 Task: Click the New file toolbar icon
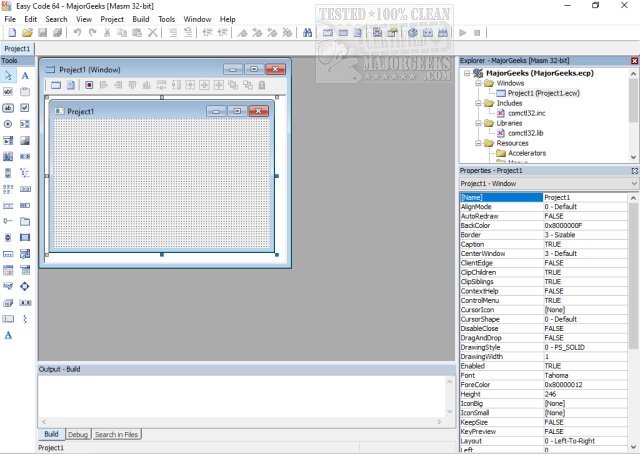pyautogui.click(x=9, y=33)
